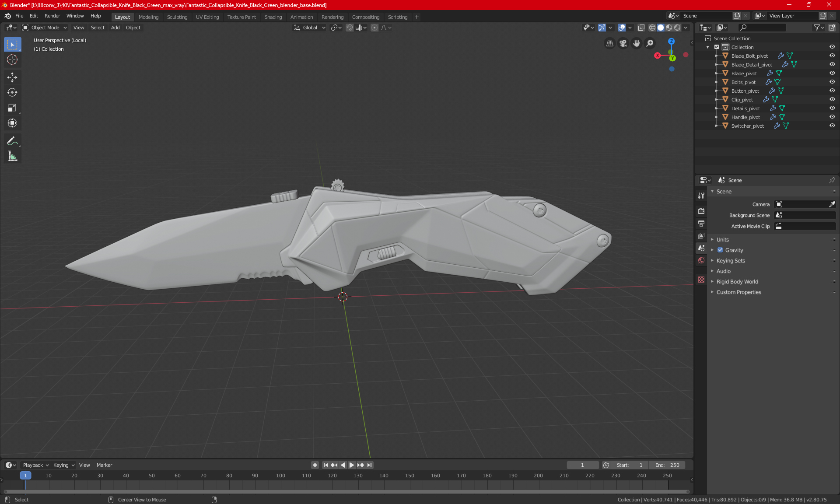The height and width of the screenshot is (504, 840).
Task: Open the Object Mode dropdown
Action: pyautogui.click(x=45, y=28)
